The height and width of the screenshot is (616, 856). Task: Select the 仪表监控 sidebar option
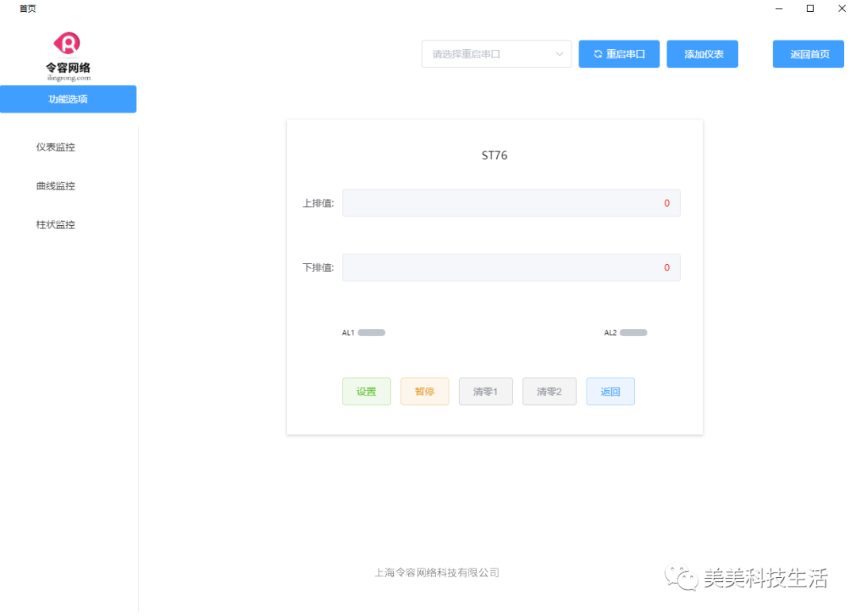pos(55,147)
